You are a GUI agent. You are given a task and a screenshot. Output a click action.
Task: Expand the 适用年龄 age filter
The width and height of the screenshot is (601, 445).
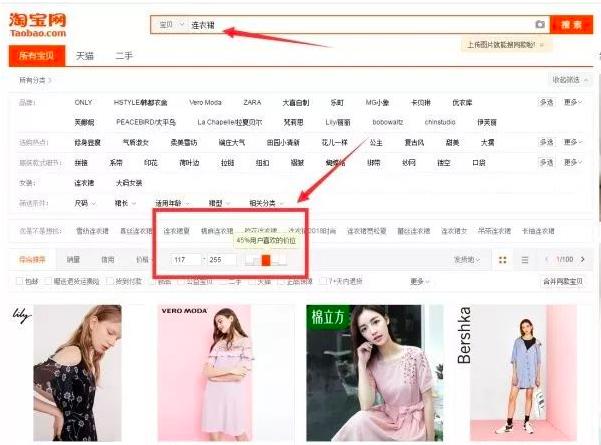[x=172, y=203]
